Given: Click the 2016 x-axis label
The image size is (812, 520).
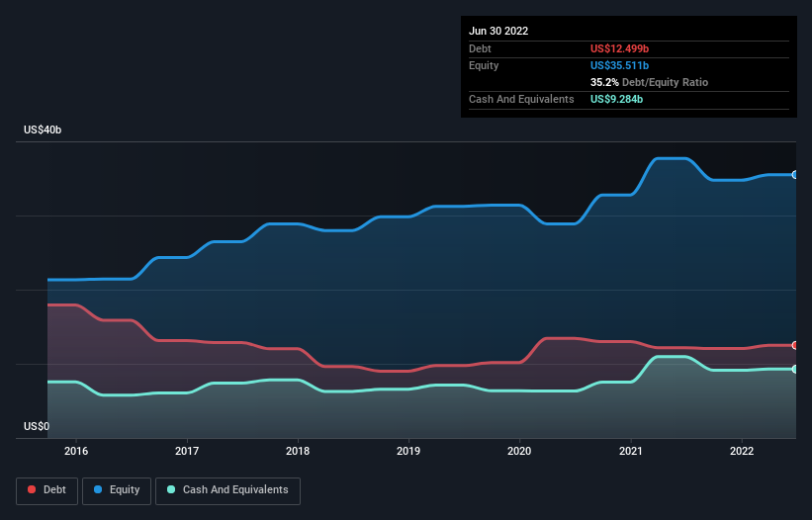Looking at the screenshot, I should 76,451.
